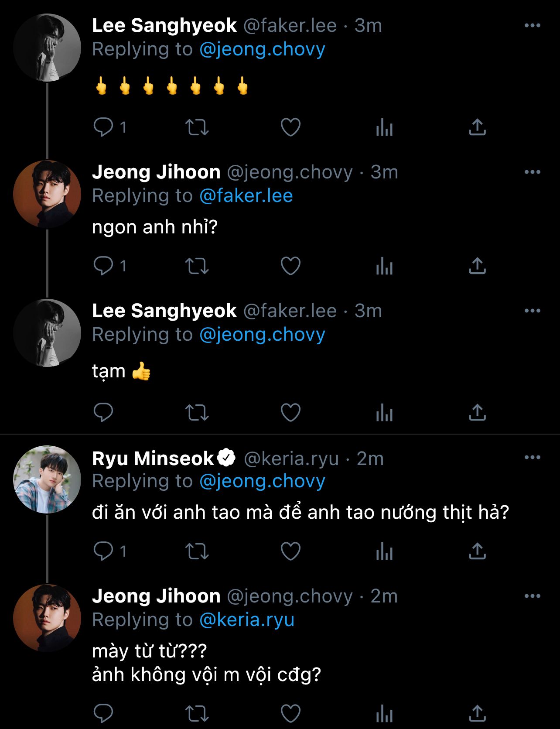
Task: View analytics on Faker's emoji tweet
Action: tap(384, 127)
